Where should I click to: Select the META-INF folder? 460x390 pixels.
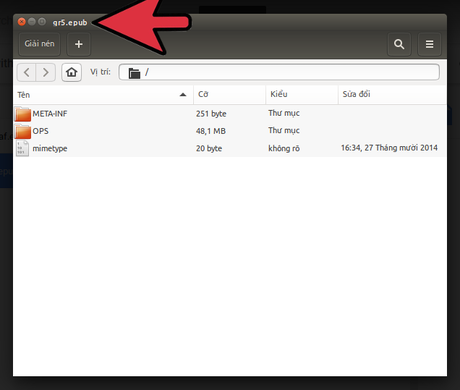click(230, 114)
